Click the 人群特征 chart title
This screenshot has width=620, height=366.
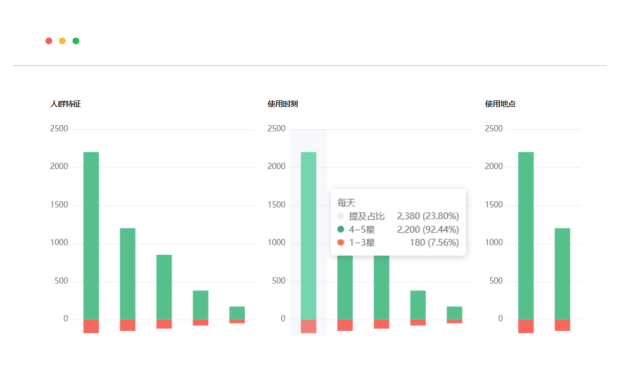point(66,104)
